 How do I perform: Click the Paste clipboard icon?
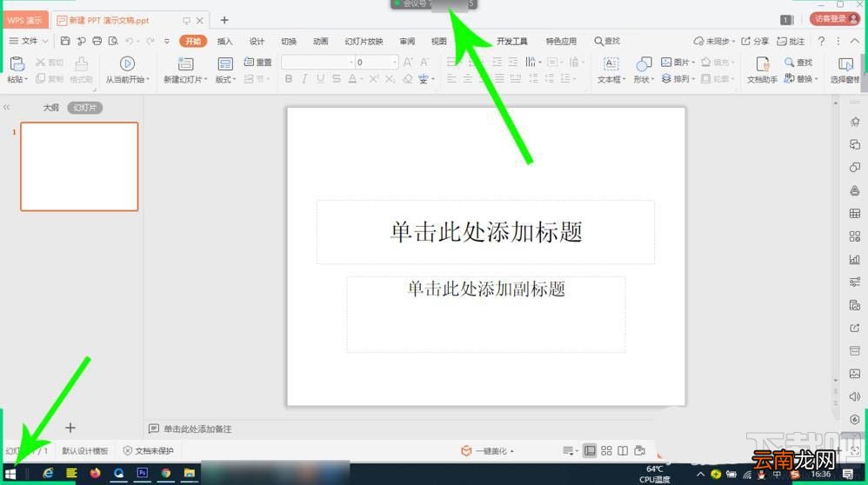(17, 63)
